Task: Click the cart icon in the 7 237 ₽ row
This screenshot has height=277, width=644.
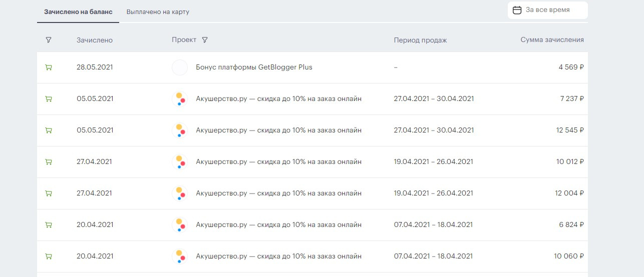Action: pos(49,99)
